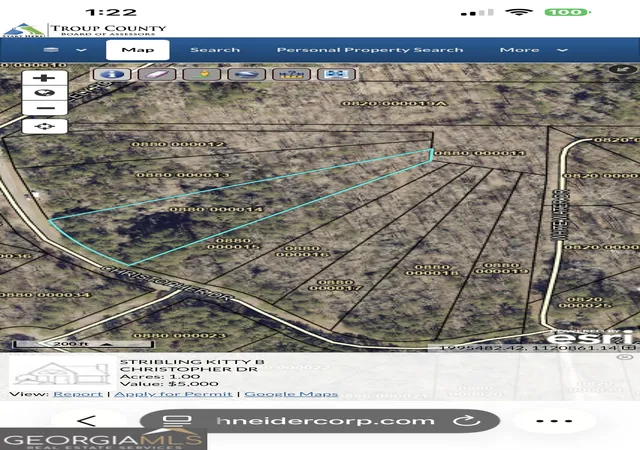Image resolution: width=640 pixels, height=450 pixels.
Task: Select the pink eraser clear tool
Action: tap(157, 74)
